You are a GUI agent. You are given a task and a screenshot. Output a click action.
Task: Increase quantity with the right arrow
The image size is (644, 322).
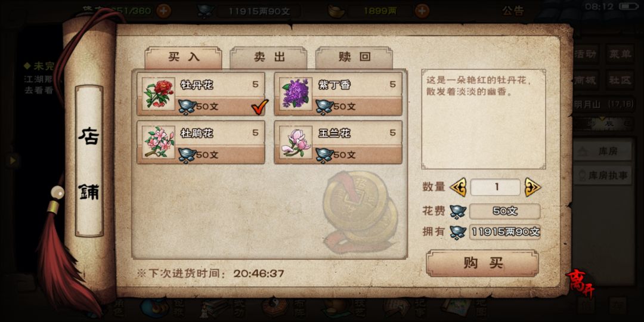(532, 187)
